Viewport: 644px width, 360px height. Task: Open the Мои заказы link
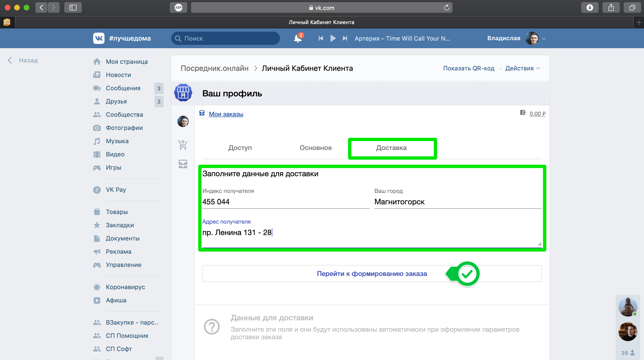click(x=226, y=114)
